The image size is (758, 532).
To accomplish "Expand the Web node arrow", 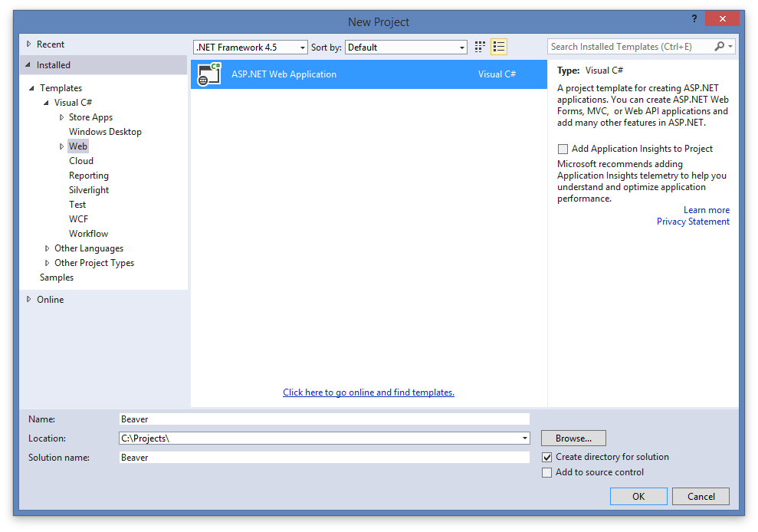I will coord(61,146).
